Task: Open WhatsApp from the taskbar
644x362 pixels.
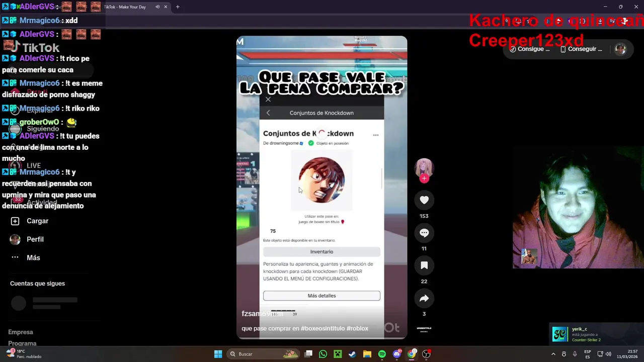Action: 323,354
